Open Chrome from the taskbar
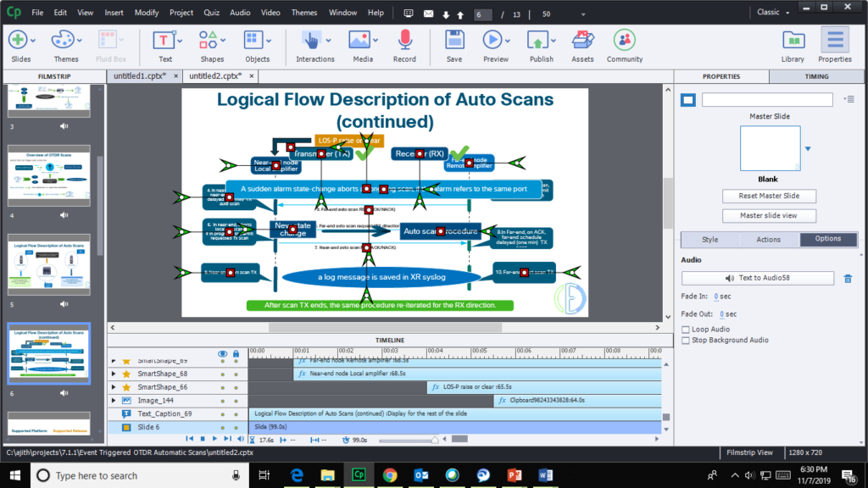 390,475
